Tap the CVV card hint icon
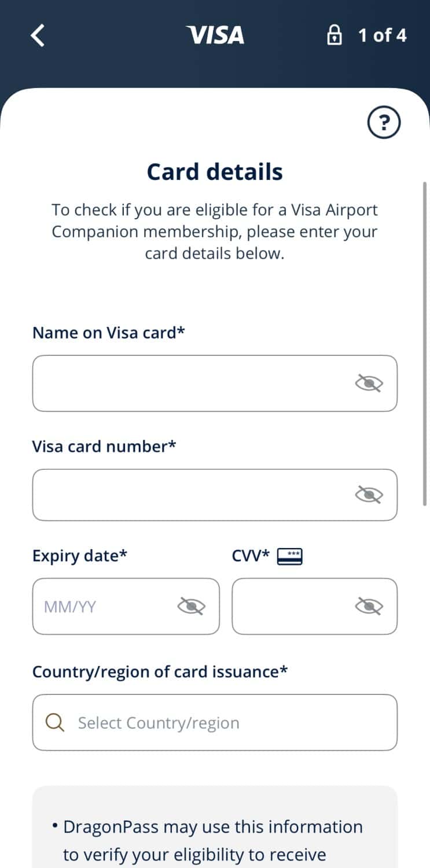 [290, 557]
